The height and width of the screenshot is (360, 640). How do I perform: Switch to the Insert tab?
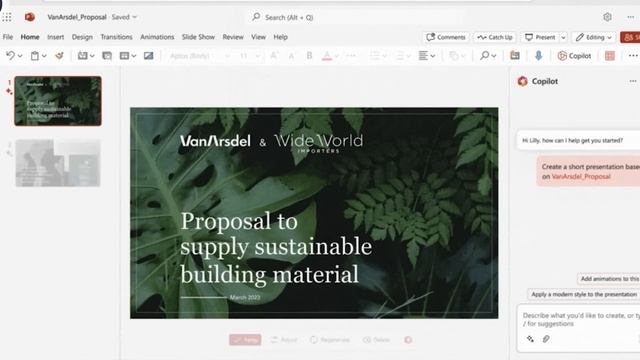[x=56, y=37]
